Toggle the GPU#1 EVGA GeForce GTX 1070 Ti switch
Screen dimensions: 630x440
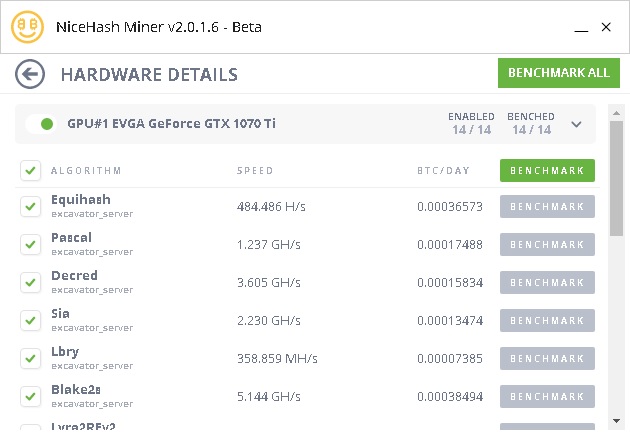(41, 124)
